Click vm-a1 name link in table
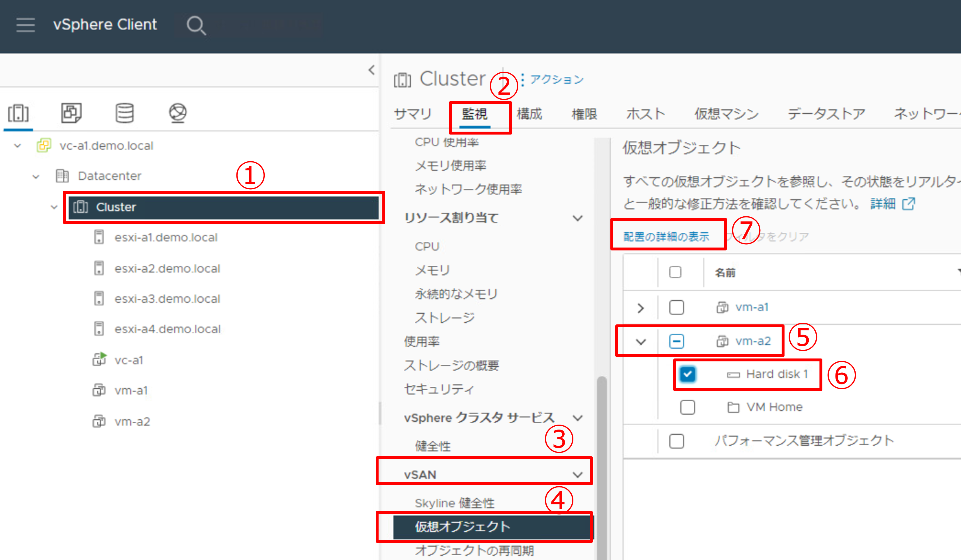The image size is (961, 560). click(752, 307)
